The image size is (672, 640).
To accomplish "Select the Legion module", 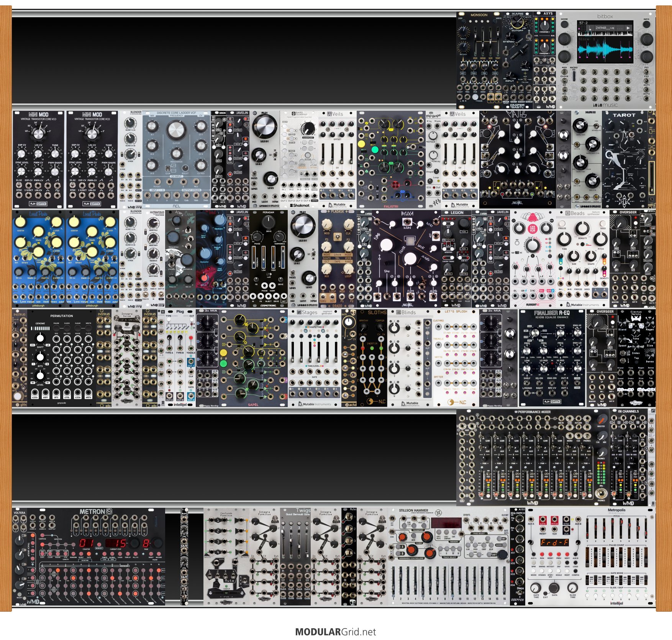I will (456, 259).
